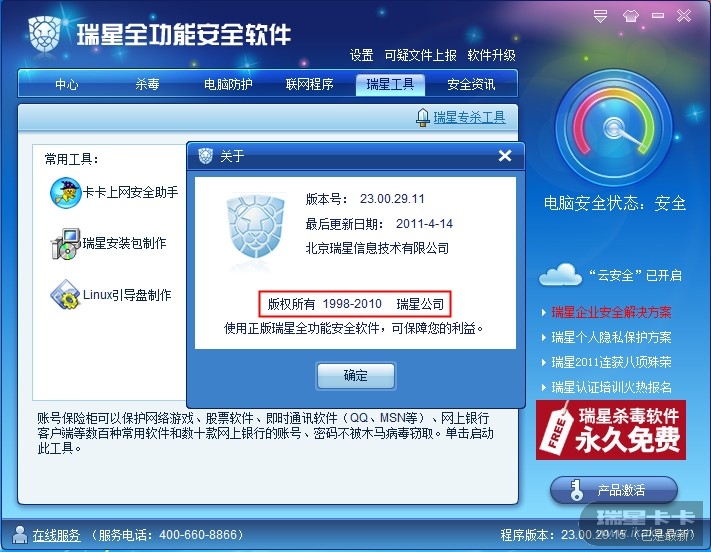This screenshot has height=552, width=711.
Task: Open the main menu dropdown icon in title bar
Action: pos(600,16)
